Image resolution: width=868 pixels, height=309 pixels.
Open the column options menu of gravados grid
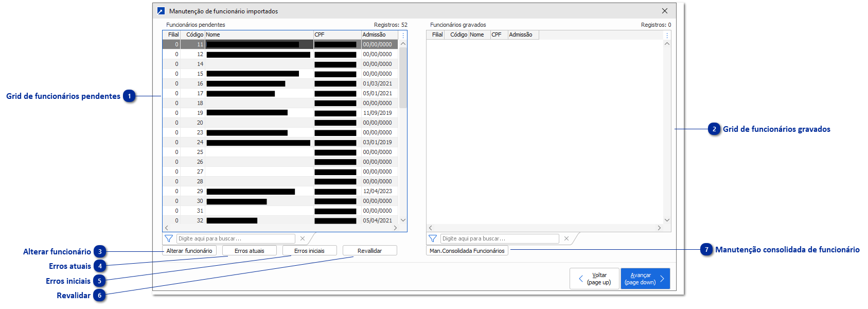tap(667, 35)
